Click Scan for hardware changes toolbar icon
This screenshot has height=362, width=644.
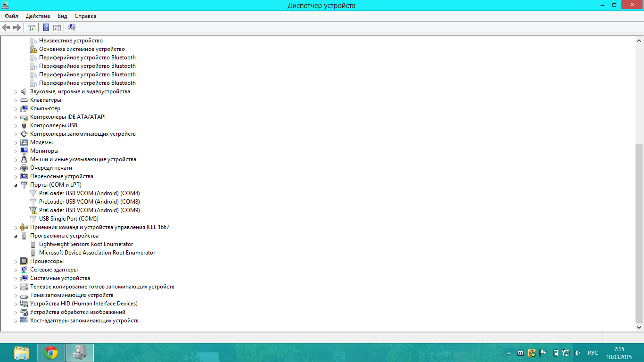click(x=72, y=27)
